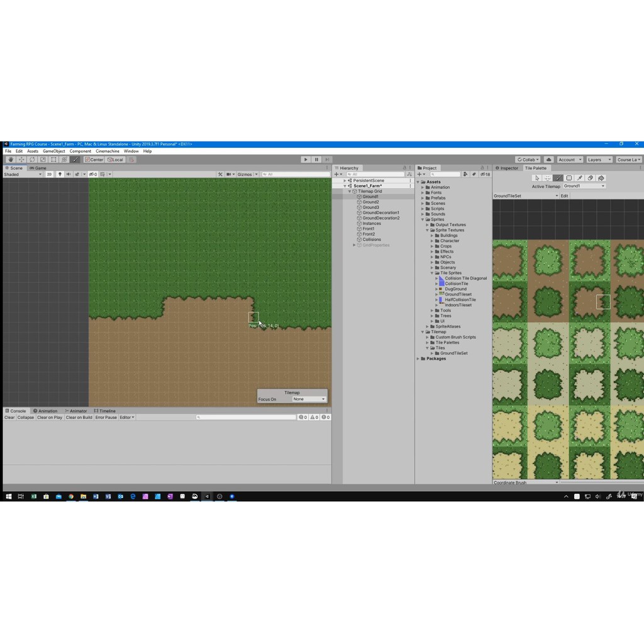Screen dimensions: 644x644
Task: Click Edit next to GroundTileSet palette
Action: tap(565, 196)
